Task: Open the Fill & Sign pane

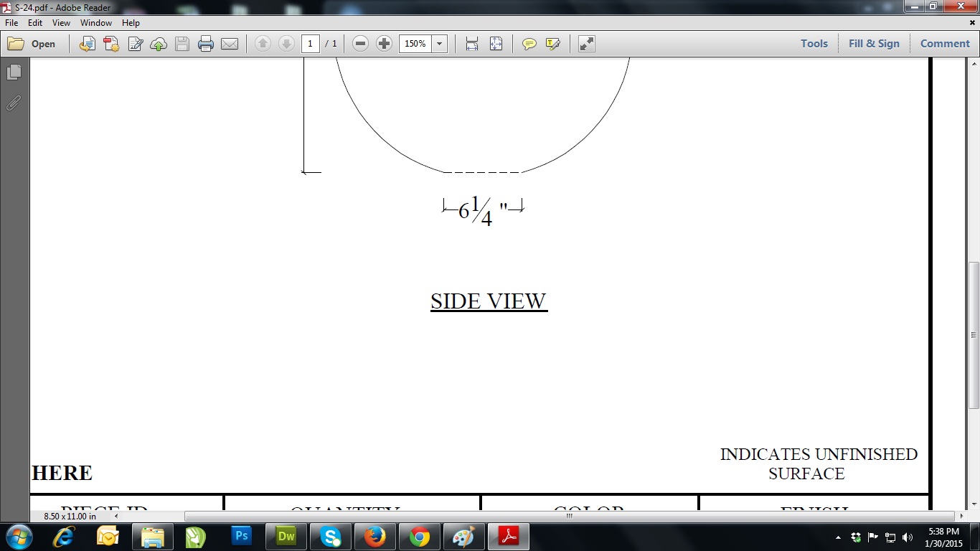Action: click(874, 44)
